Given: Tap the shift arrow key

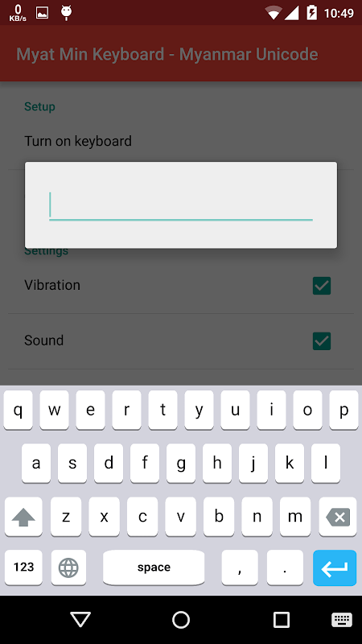Looking at the screenshot, I should tap(23, 517).
